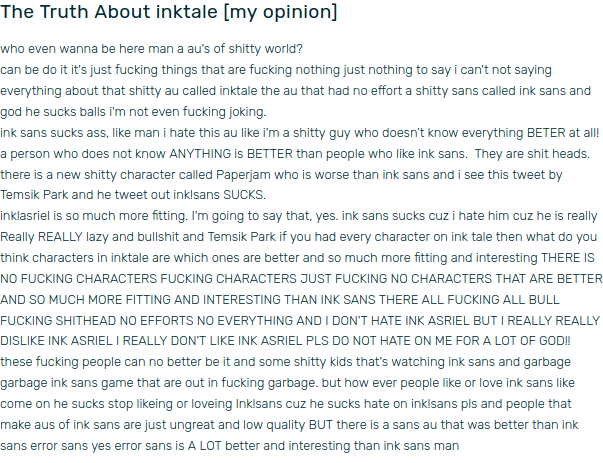Click '[my opinion]' in the heading

(x=280, y=12)
